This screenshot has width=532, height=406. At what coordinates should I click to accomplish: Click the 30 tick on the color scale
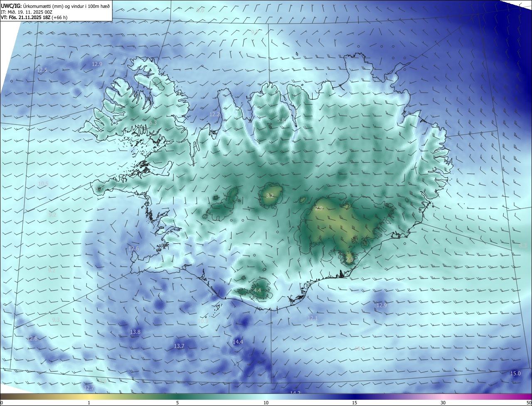443,403
